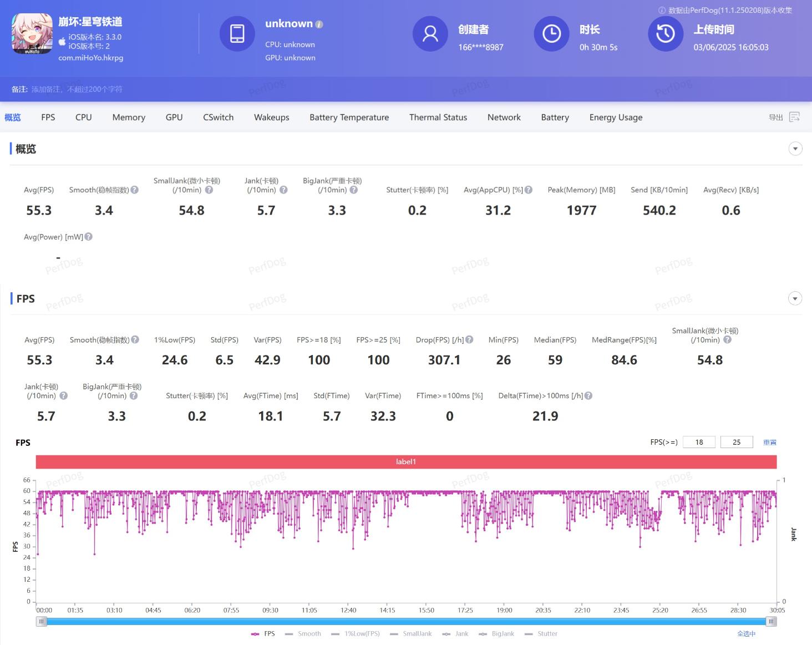Click the blue time range slider bar
Screen dimensions: 812x645
coord(406,622)
